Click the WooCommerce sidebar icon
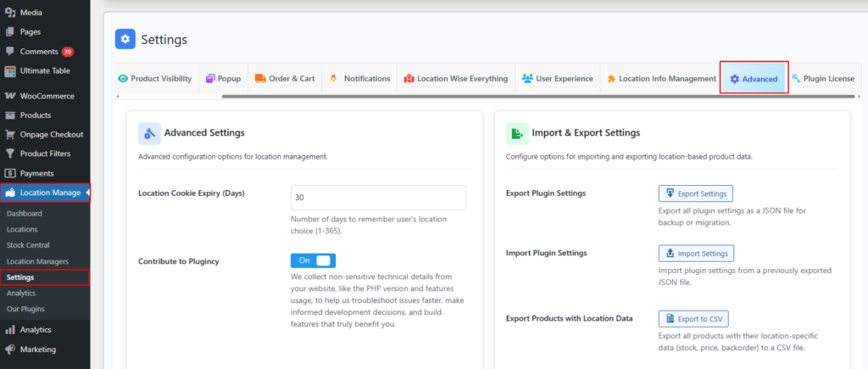 pos(10,96)
